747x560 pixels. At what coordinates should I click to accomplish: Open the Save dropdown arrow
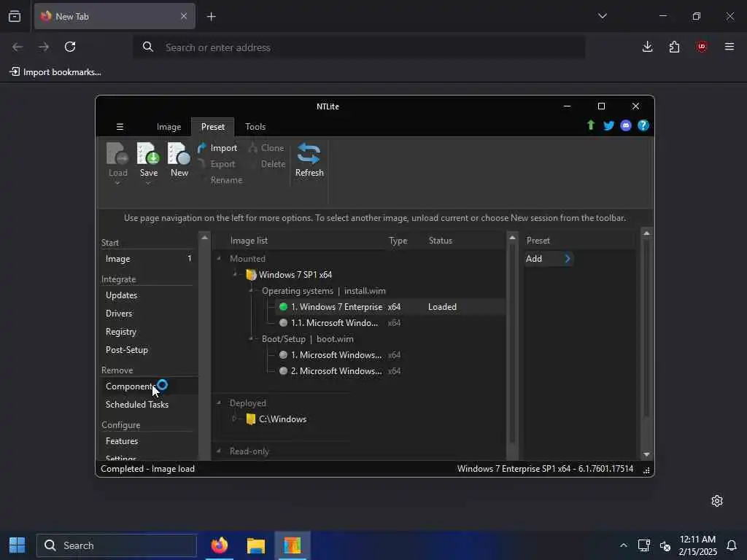(148, 183)
